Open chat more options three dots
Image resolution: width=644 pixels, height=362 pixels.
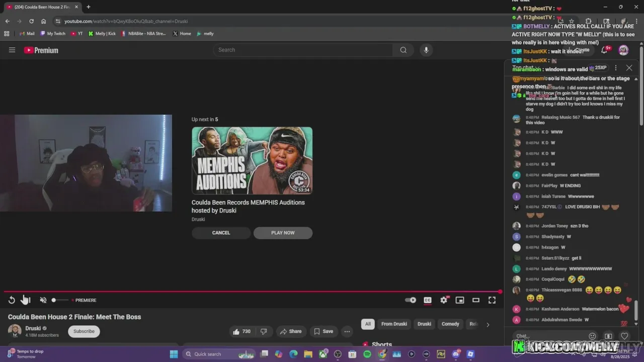pos(616,67)
